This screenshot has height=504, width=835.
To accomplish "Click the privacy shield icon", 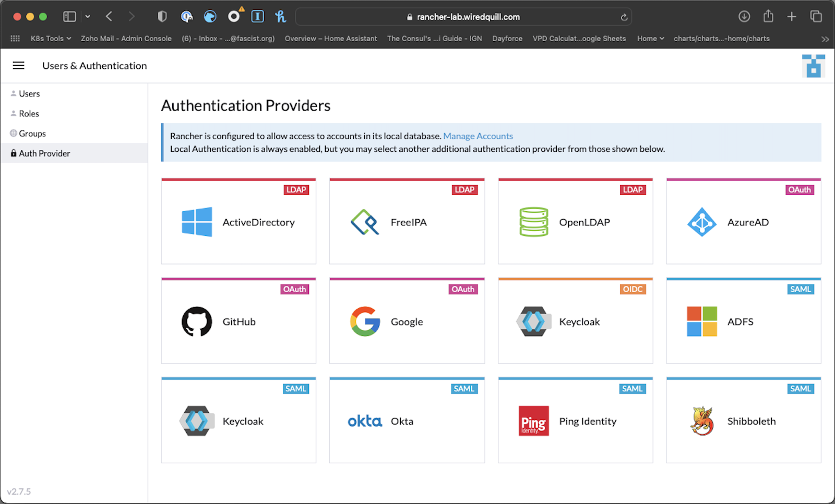I will click(162, 17).
